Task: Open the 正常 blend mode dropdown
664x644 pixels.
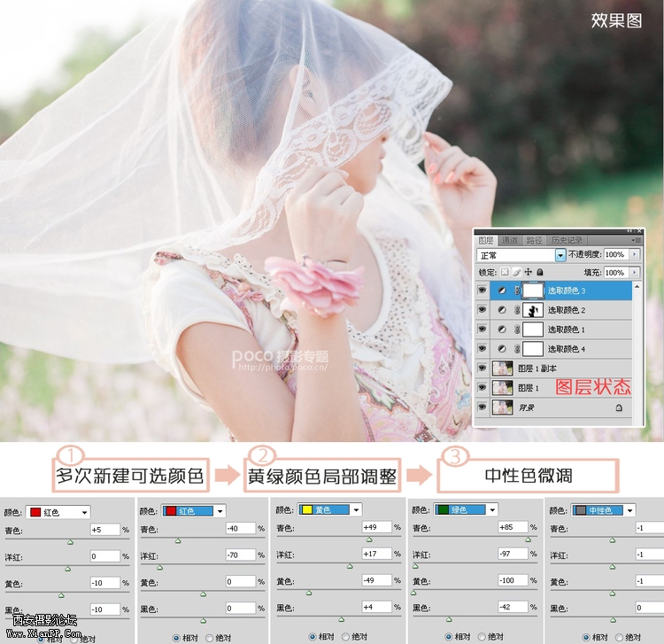Action: click(x=560, y=255)
